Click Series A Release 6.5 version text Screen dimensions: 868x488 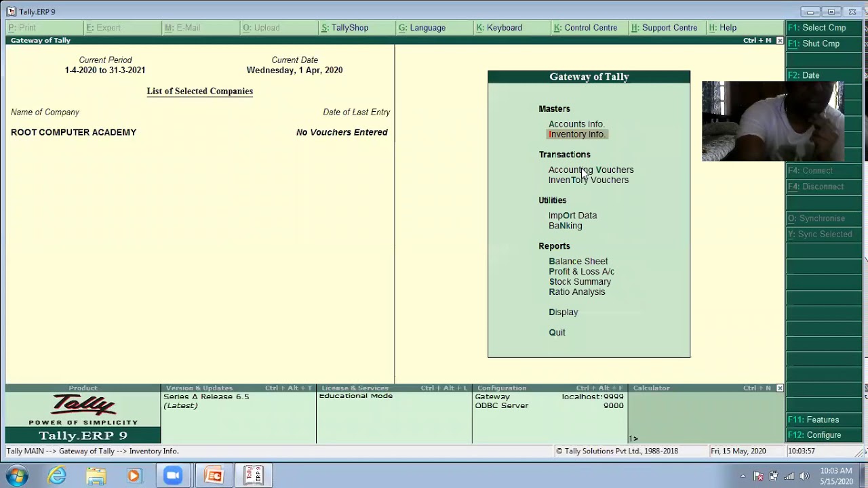coord(206,396)
